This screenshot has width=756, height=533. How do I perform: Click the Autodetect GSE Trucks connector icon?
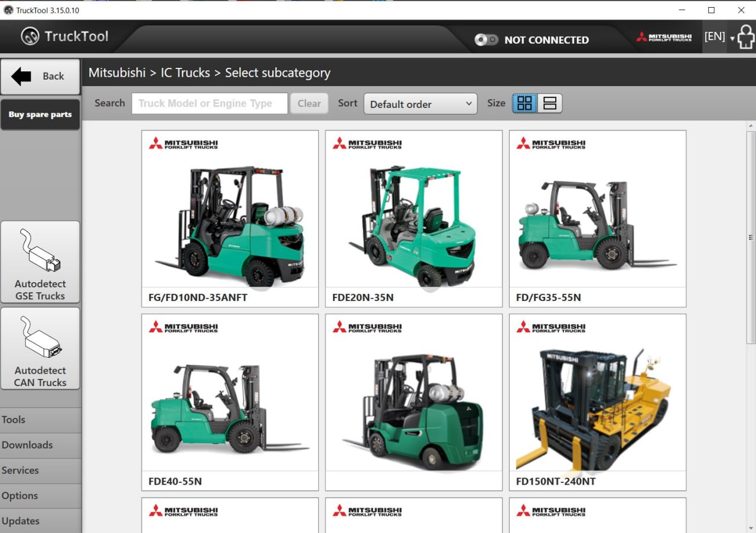(x=40, y=252)
